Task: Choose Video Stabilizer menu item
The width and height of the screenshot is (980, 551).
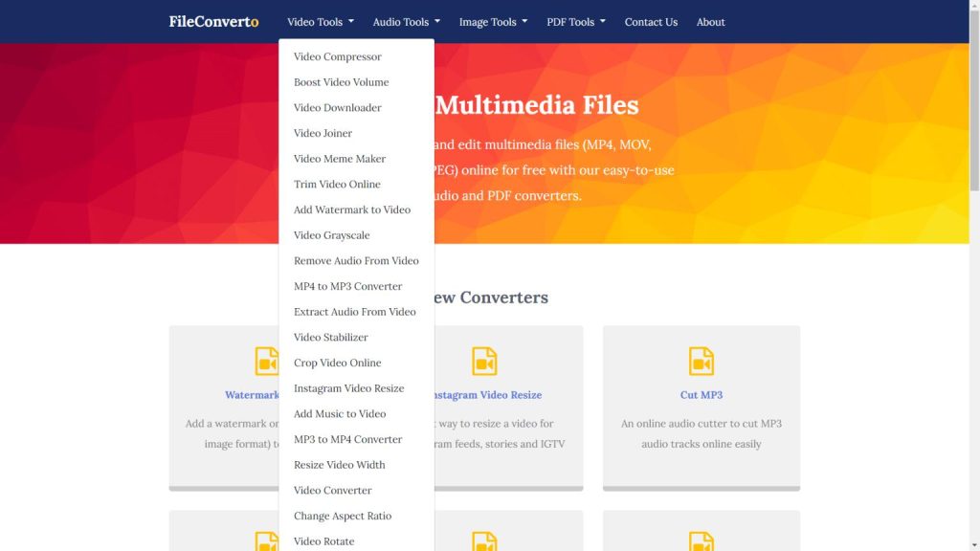Action: [x=330, y=337]
